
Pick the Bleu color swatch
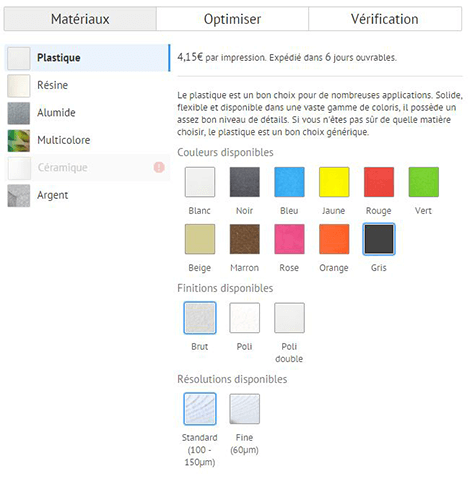tap(289, 182)
